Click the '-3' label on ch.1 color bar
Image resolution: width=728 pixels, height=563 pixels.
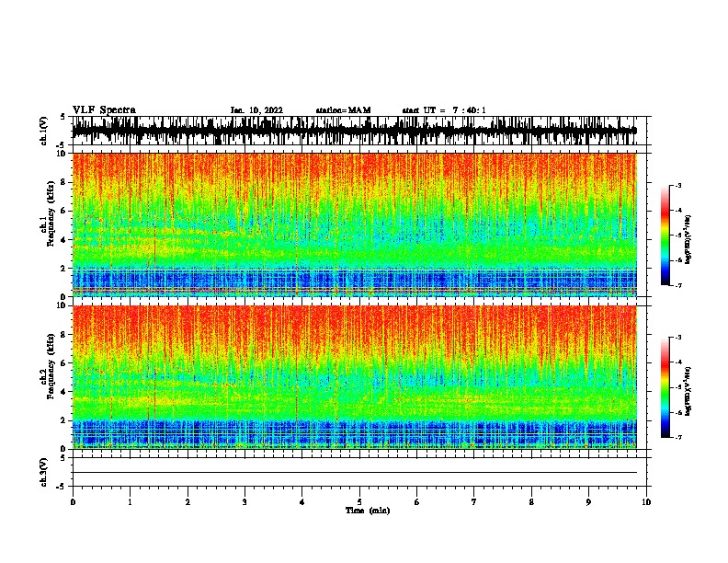tap(678, 185)
